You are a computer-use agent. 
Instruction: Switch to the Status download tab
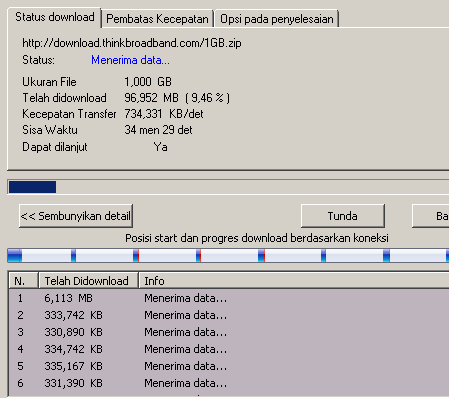point(54,17)
